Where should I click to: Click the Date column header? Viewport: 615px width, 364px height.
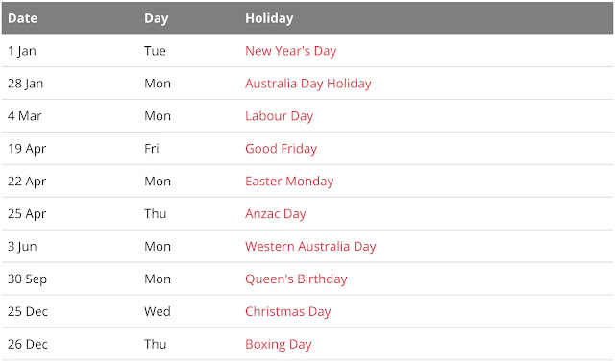(x=23, y=18)
